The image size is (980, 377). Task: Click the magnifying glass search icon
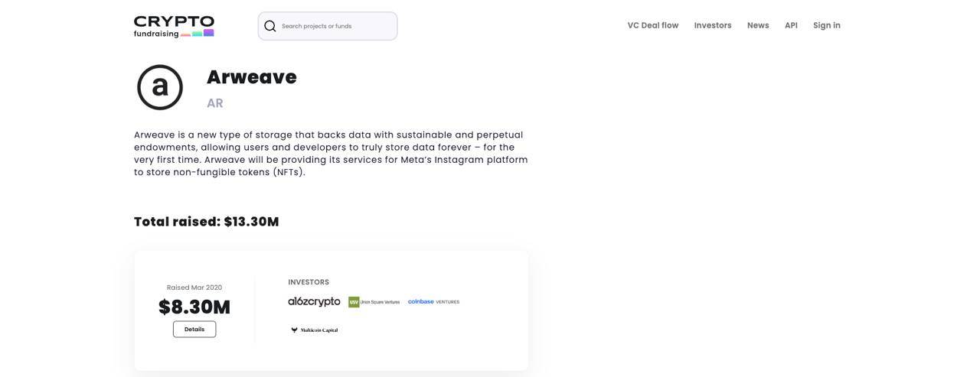(270, 26)
